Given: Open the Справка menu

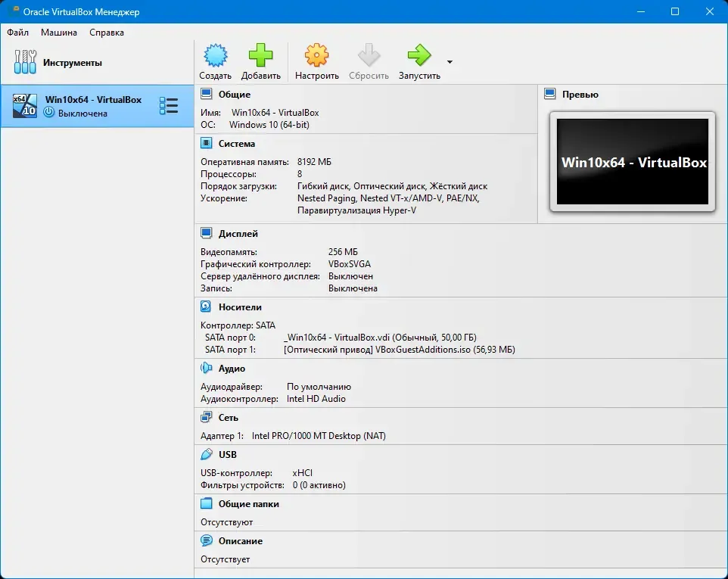Looking at the screenshot, I should pyautogui.click(x=107, y=33).
